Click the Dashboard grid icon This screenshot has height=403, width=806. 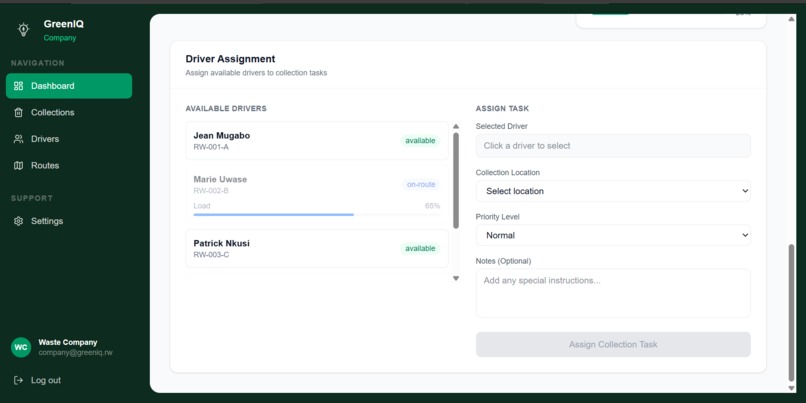click(19, 86)
